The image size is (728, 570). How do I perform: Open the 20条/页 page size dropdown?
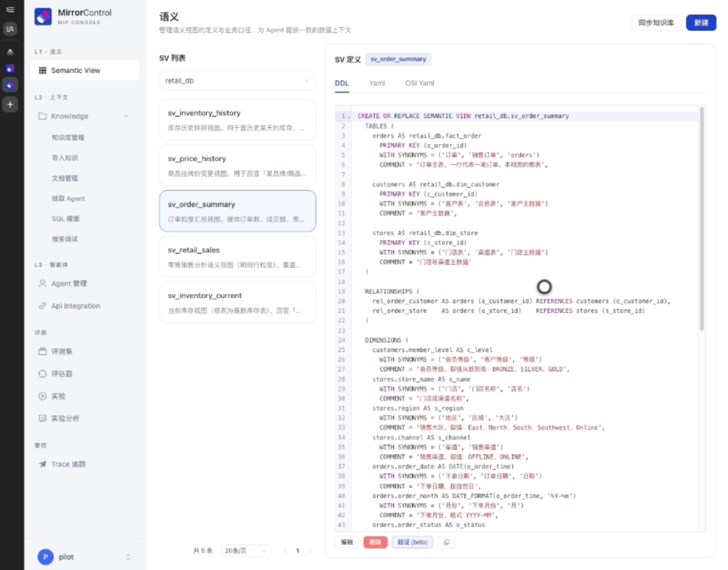[245, 551]
